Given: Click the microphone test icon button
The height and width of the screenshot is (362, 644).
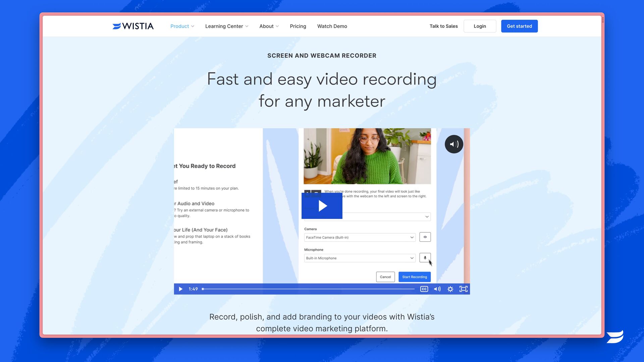Looking at the screenshot, I should (x=425, y=258).
